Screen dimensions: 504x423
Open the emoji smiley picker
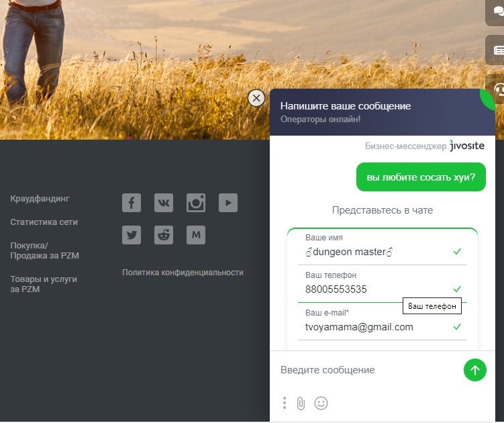click(x=321, y=403)
